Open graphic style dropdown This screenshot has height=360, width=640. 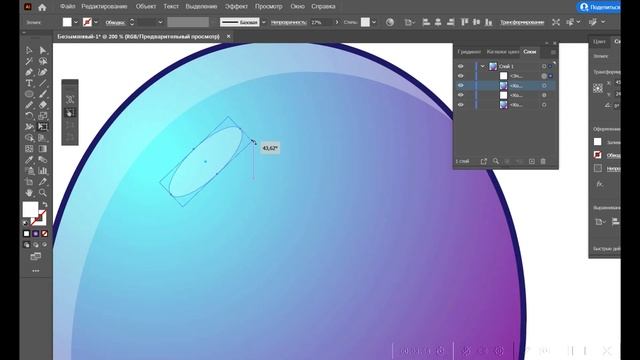374,22
